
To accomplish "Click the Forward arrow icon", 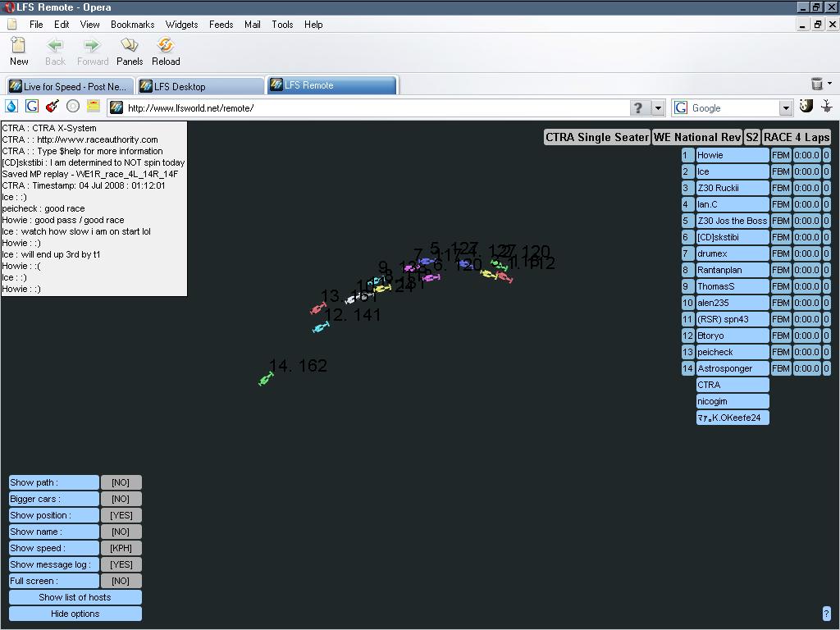I will click(92, 45).
